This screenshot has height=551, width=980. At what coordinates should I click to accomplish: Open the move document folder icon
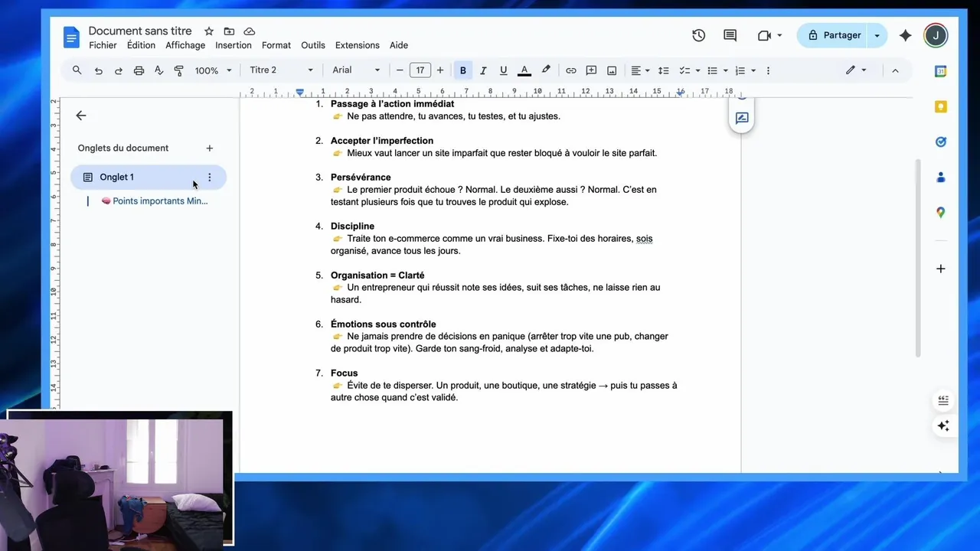229,31
